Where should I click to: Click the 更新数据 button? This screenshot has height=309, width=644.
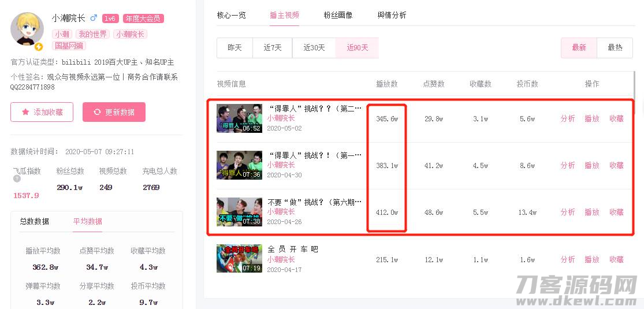coord(114,112)
